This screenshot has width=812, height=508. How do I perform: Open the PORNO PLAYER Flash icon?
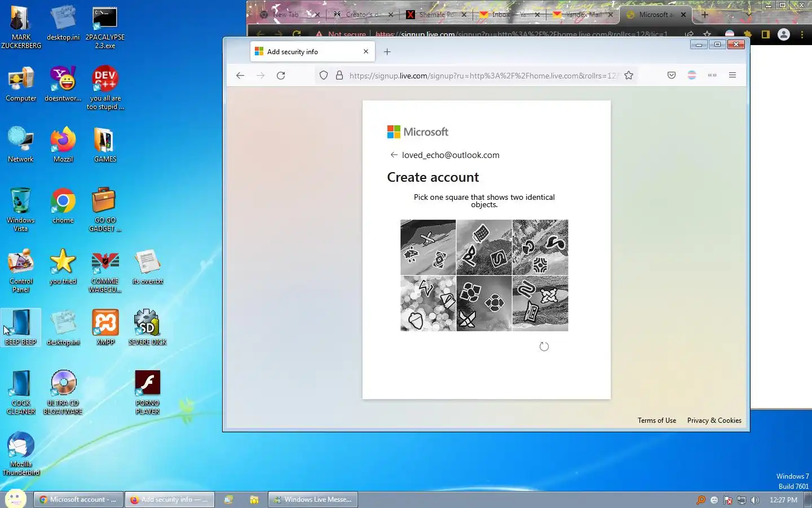coord(147,393)
